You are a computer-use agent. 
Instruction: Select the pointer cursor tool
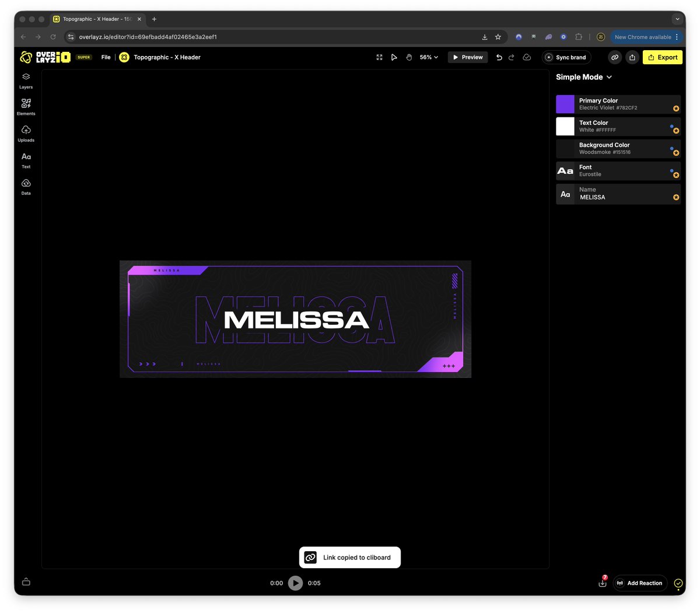coord(394,57)
